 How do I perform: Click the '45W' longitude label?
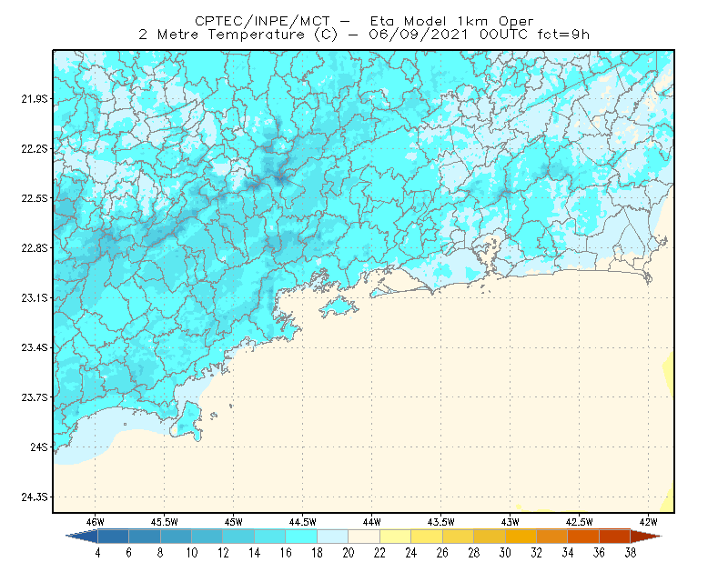[x=234, y=522]
